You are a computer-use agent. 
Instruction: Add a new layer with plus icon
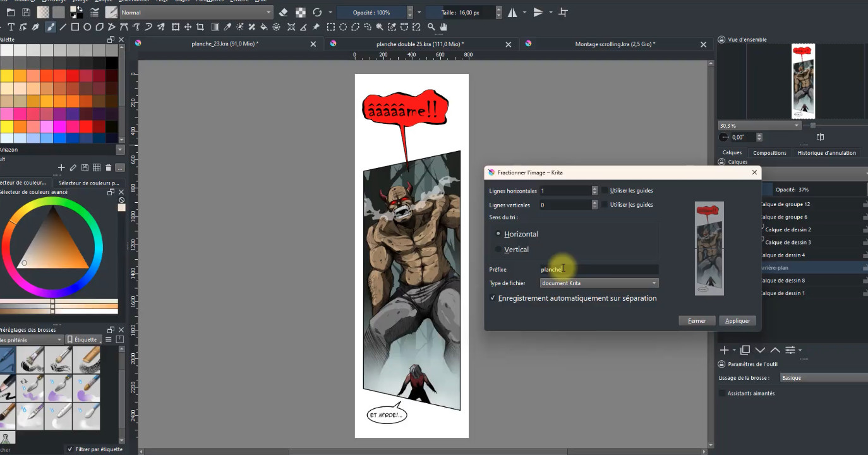725,350
